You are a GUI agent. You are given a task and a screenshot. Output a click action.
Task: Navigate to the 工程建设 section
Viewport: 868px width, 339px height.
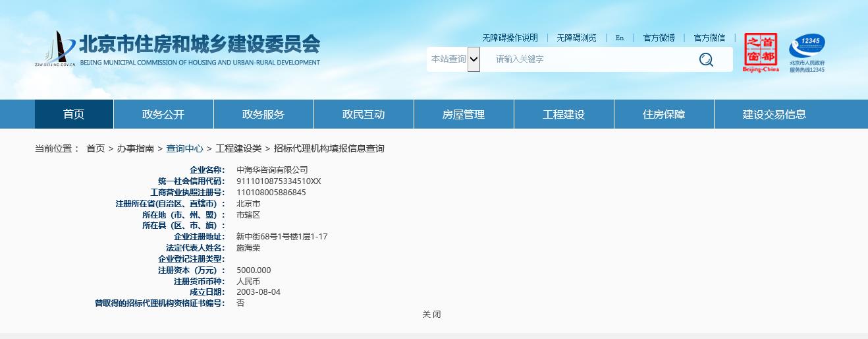pos(564,114)
